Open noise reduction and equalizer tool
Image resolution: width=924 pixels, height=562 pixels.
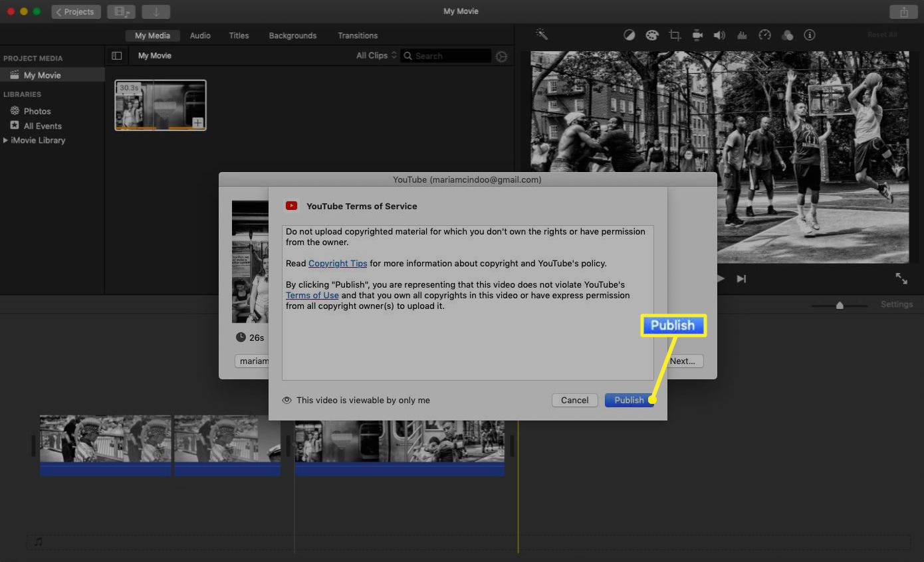[743, 35]
